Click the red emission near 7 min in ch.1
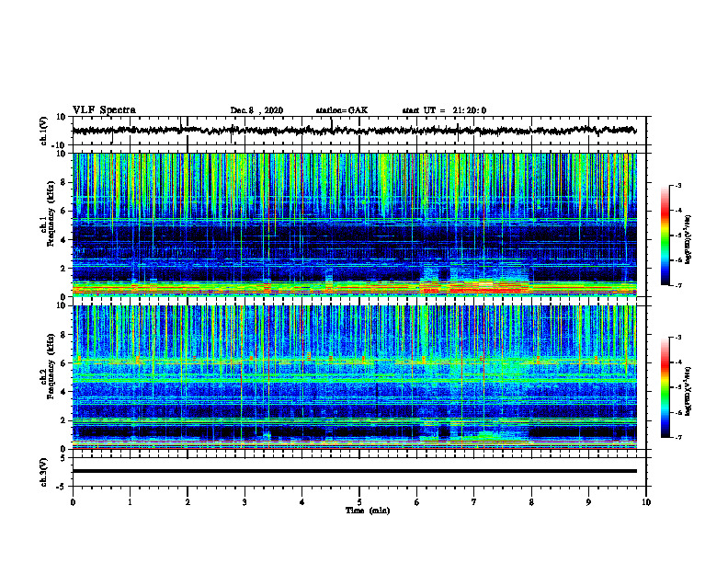 (485, 290)
